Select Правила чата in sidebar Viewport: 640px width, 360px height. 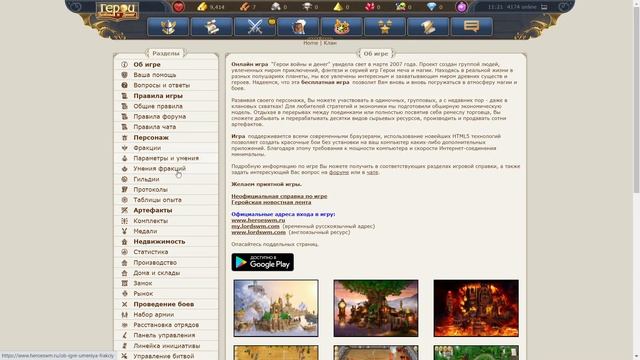click(x=155, y=127)
